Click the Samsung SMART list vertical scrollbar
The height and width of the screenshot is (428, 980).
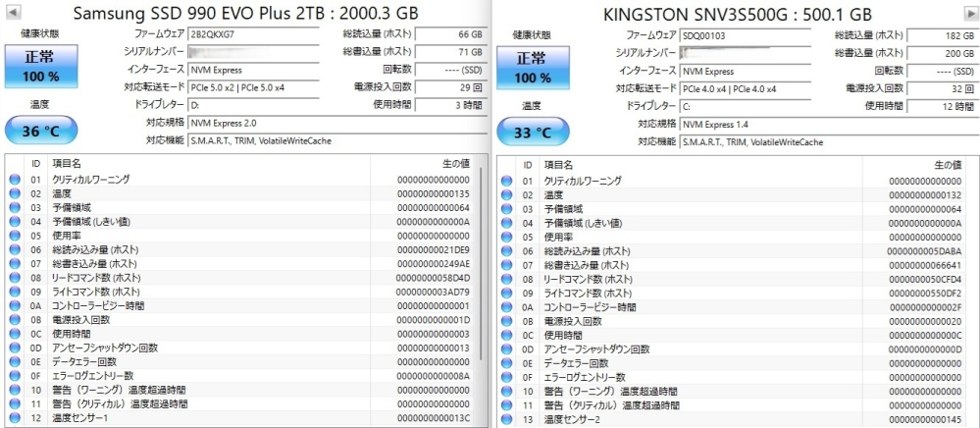coord(481,263)
